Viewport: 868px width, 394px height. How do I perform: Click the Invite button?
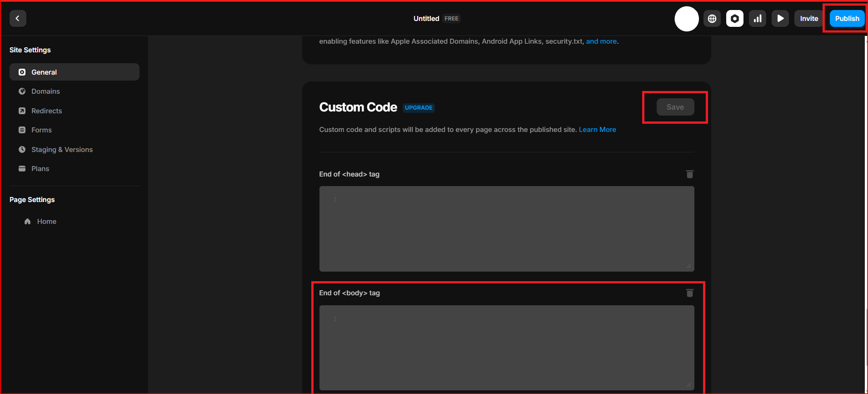pyautogui.click(x=809, y=19)
